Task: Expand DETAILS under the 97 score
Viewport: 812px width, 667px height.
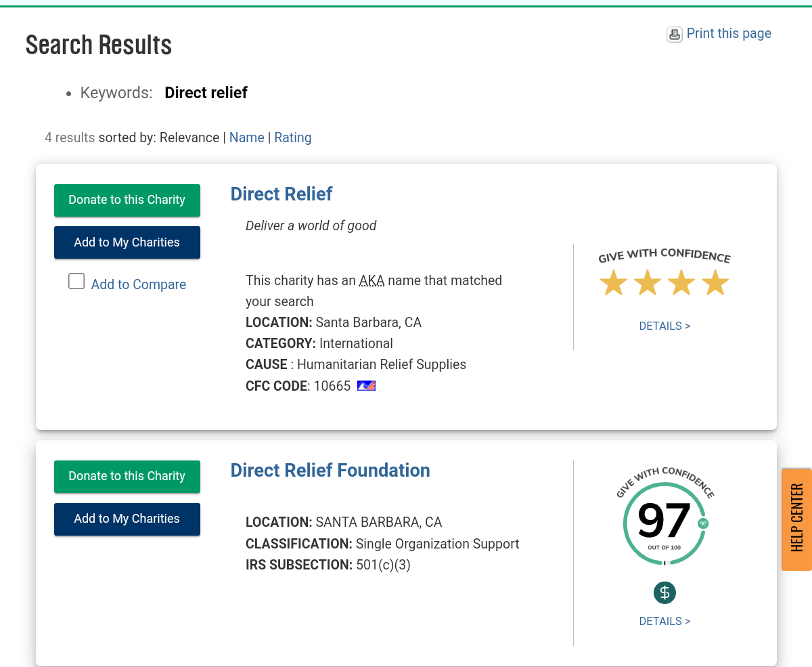Action: pyautogui.click(x=664, y=621)
